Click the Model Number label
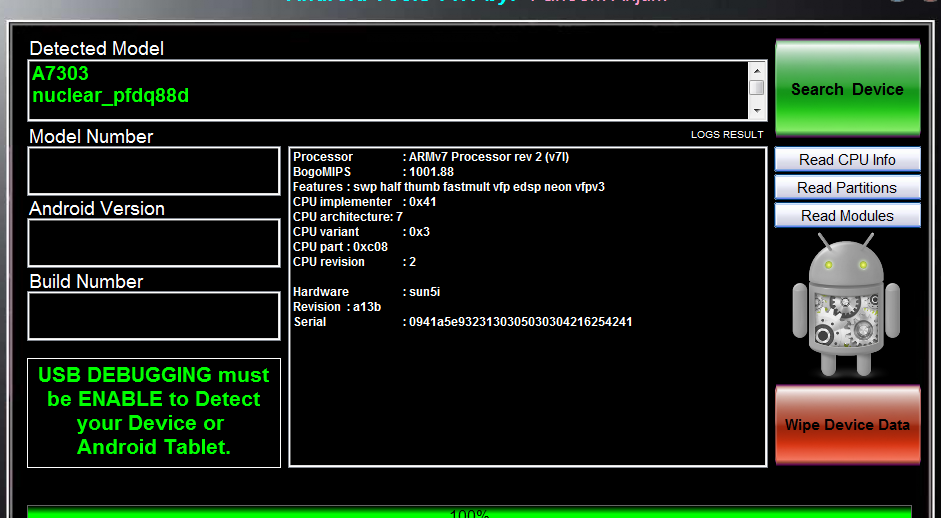Viewport: 941px width, 518px height. coord(91,136)
